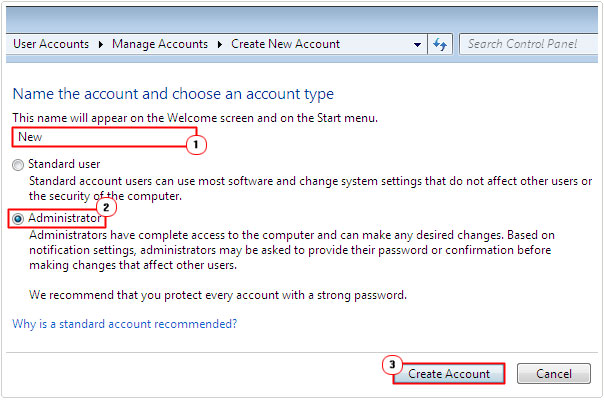Click the numbered marker 2 circle
Viewport: 604px width, 400px height.
coord(106,208)
